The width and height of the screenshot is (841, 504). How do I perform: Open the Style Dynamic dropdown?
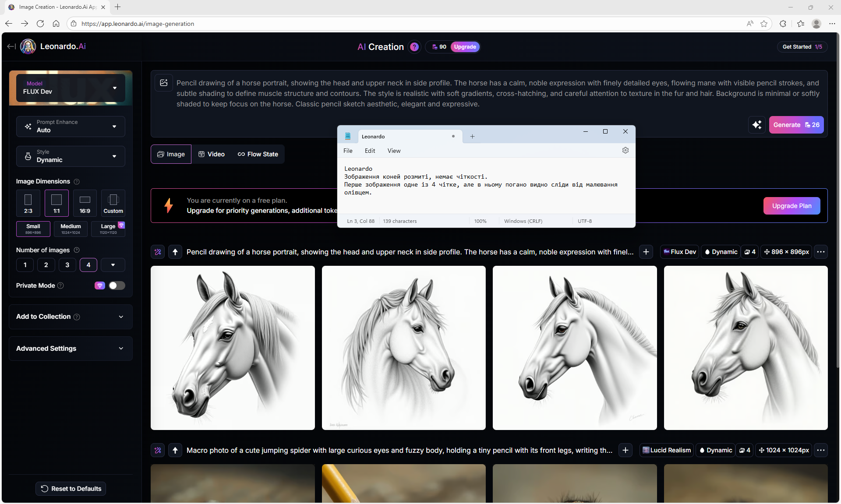coord(71,156)
